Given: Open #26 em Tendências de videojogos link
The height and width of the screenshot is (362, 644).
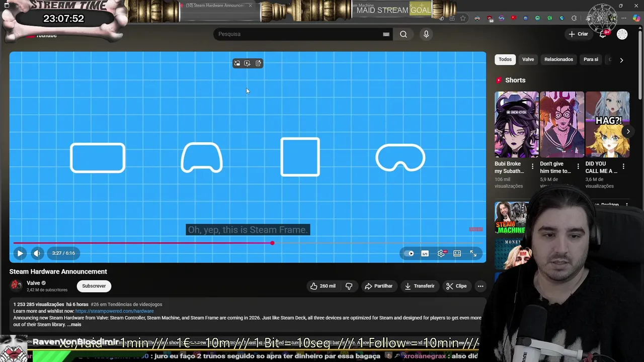Looking at the screenshot, I should (x=126, y=304).
